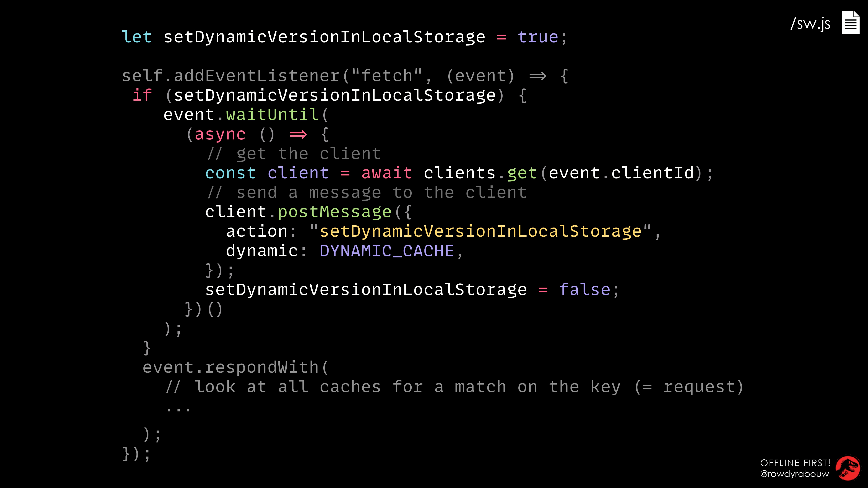Image resolution: width=868 pixels, height=488 pixels.
Task: Click the OFFLINE FIRST! title text
Action: [795, 463]
